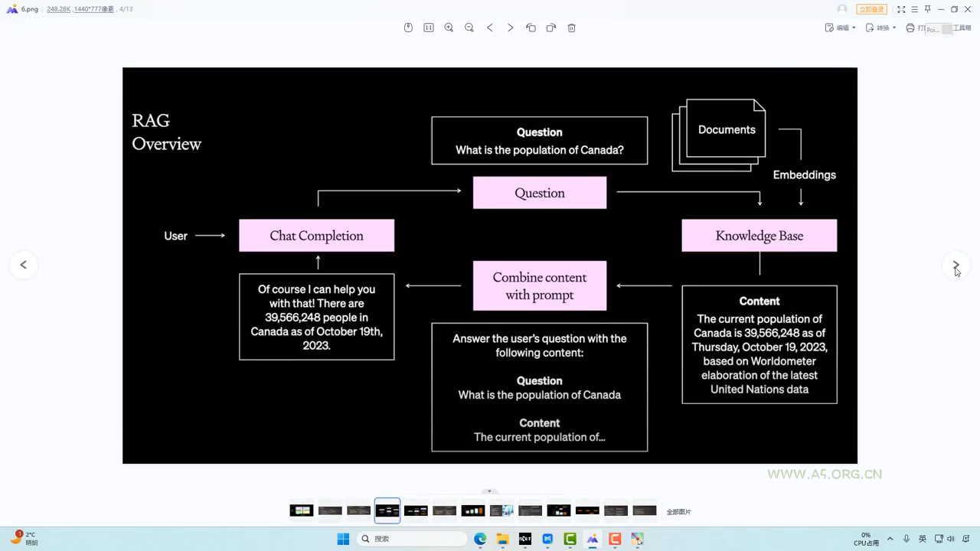Collapse the thumbnail strip with arrow
This screenshot has width=980, height=551.
pos(489,491)
